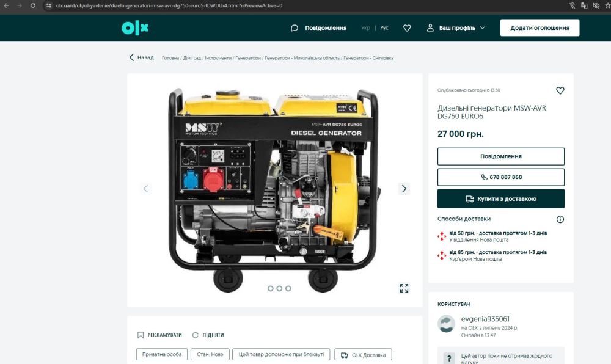Image resolution: width=611 pixels, height=364 pixels.
Task: Click Додати оголошення button
Action: pos(540,28)
